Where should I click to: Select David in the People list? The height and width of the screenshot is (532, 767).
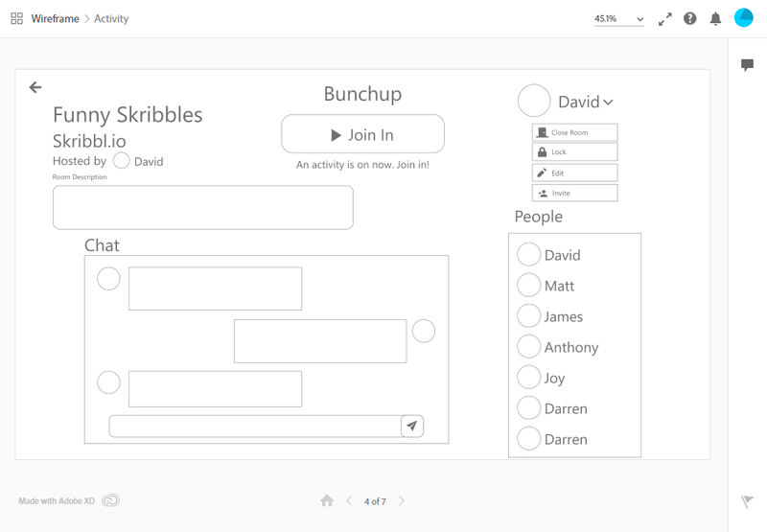(x=549, y=255)
